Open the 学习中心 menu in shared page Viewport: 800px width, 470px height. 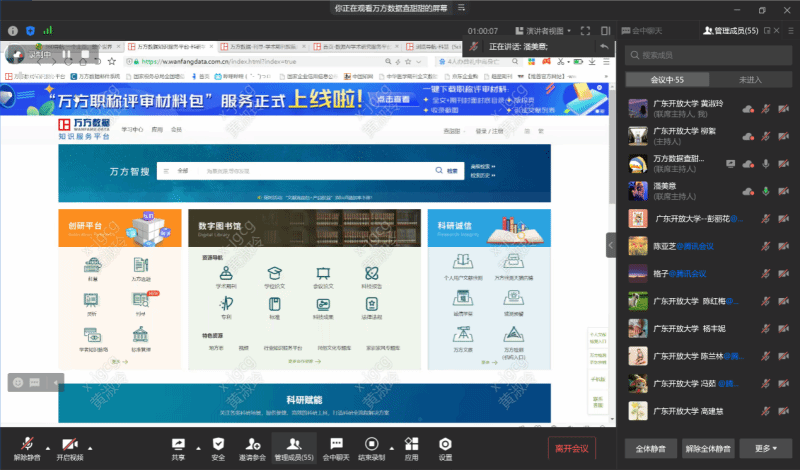click(x=132, y=130)
